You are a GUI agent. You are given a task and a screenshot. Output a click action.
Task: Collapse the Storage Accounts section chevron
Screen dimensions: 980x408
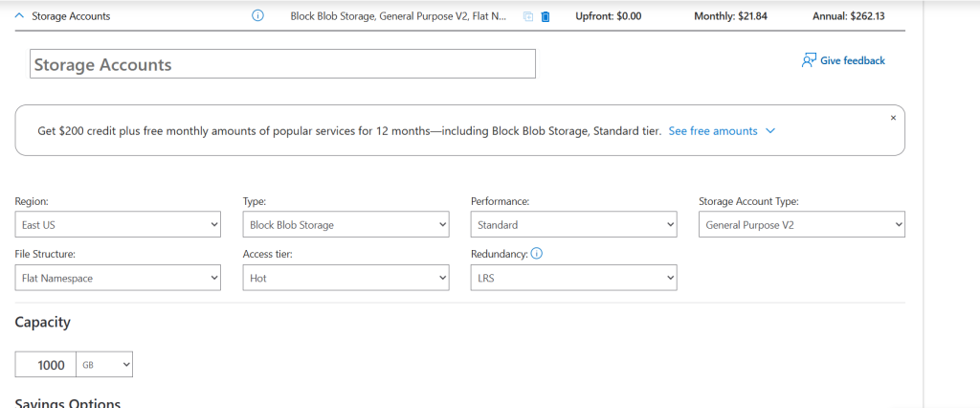click(x=19, y=16)
